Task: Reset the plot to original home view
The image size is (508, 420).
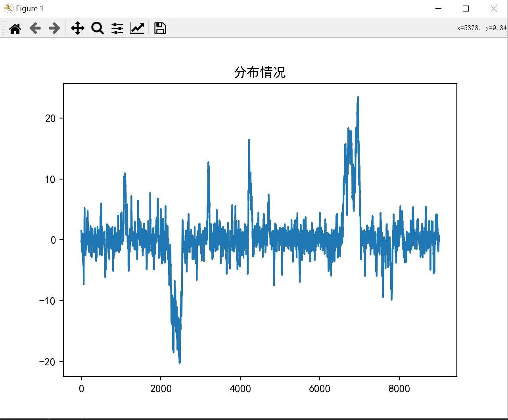Action: point(15,28)
